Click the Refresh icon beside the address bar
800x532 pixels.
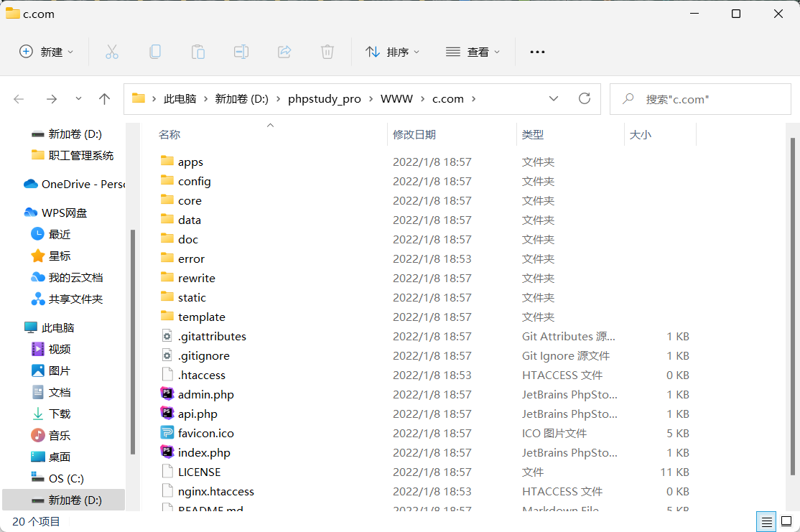click(x=584, y=98)
